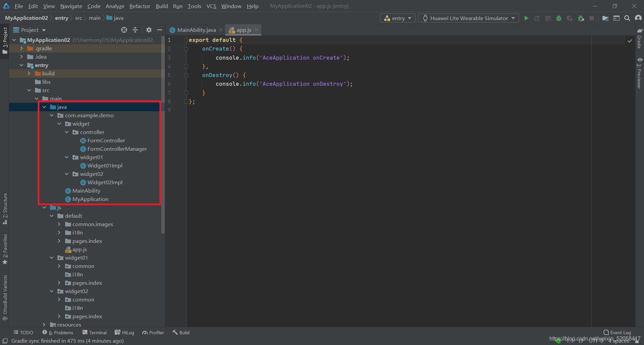Collapse all in Project panel toolbar

point(135,30)
